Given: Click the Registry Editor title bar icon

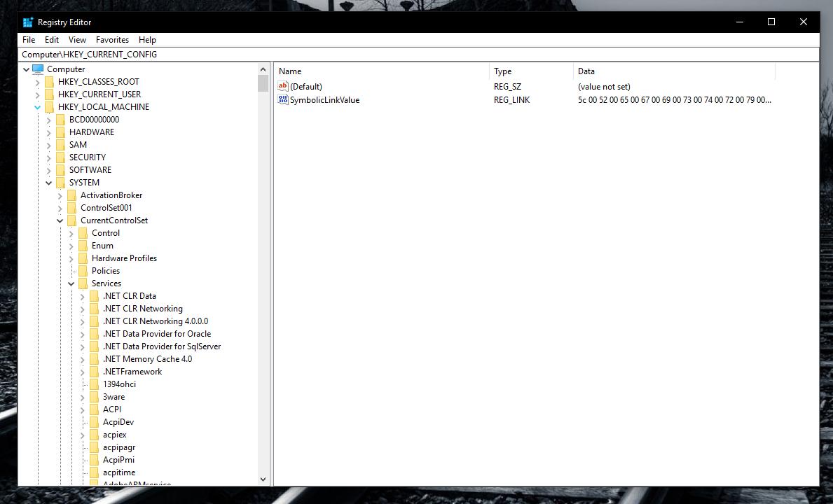Looking at the screenshot, I should (27, 22).
